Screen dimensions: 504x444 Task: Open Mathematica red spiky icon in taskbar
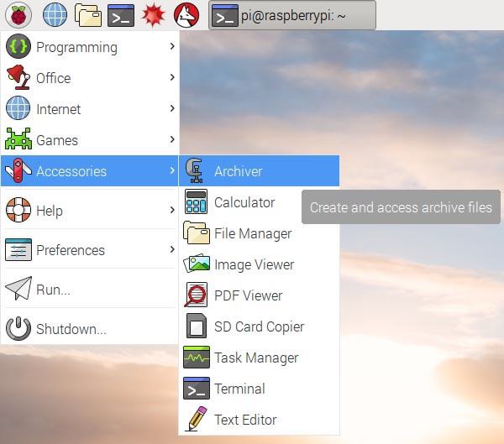[154, 15]
